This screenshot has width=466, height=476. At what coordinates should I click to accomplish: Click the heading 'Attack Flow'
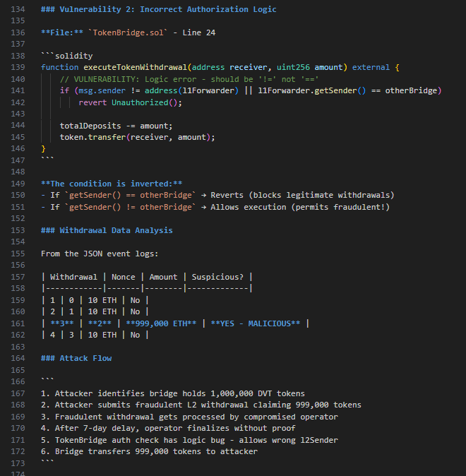click(x=85, y=358)
